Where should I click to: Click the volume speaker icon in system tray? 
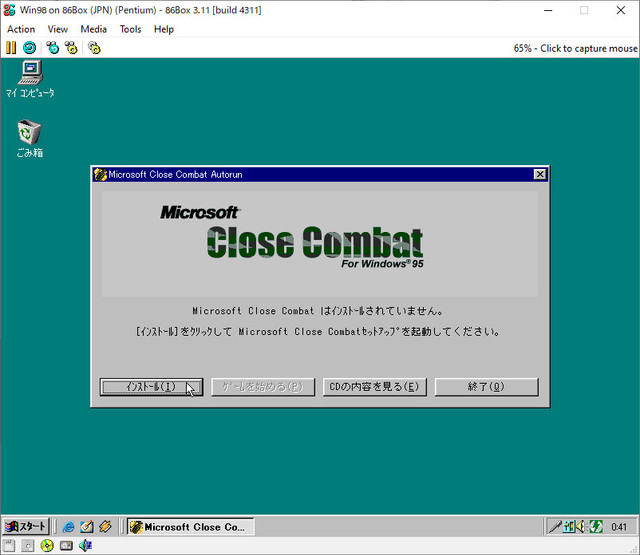coord(580,527)
